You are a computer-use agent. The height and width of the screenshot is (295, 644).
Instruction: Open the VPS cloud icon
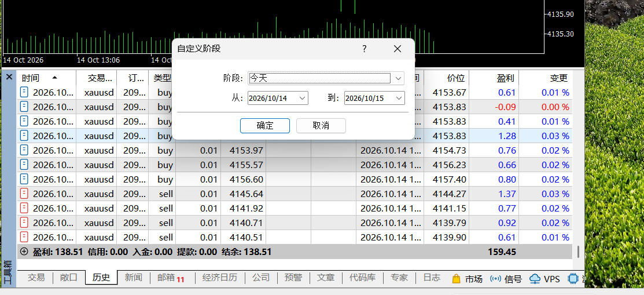coord(535,279)
